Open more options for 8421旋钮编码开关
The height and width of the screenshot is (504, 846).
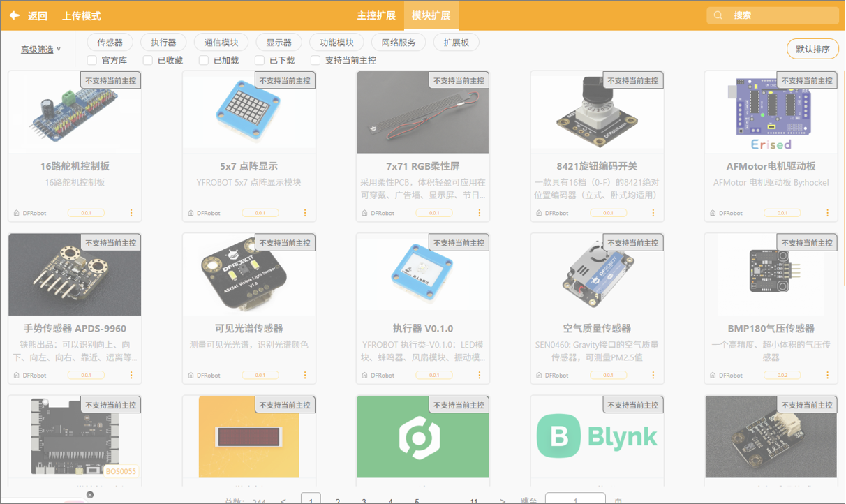[653, 213]
